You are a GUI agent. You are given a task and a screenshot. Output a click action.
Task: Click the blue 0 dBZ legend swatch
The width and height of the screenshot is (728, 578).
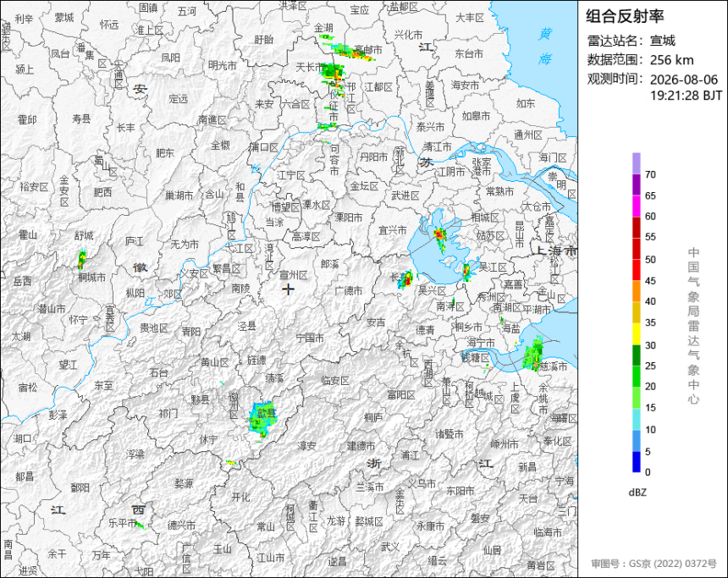click(636, 462)
